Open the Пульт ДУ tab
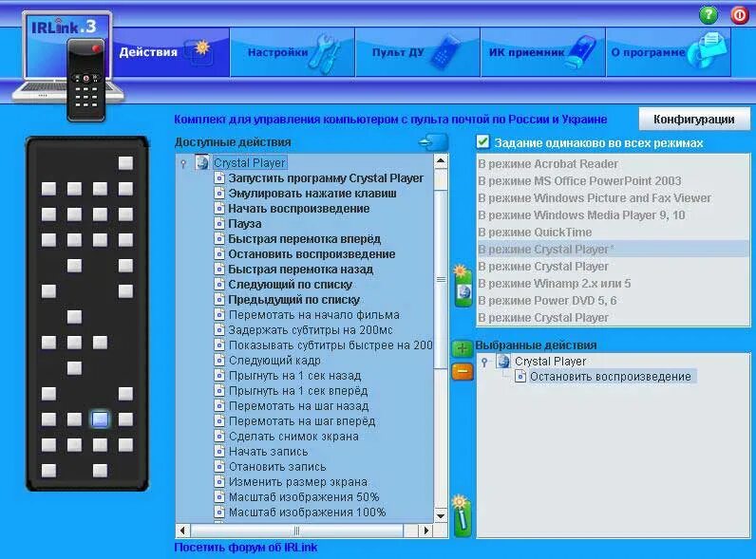The height and width of the screenshot is (559, 756). coord(418,52)
